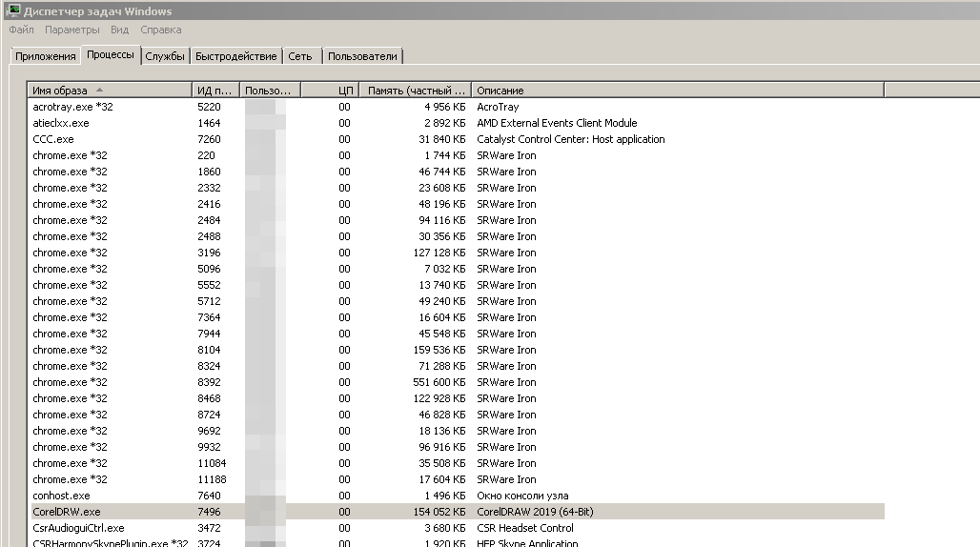This screenshot has height=547, width=980.
Task: Click the 551 600 КБ memory value
Action: tap(439, 383)
